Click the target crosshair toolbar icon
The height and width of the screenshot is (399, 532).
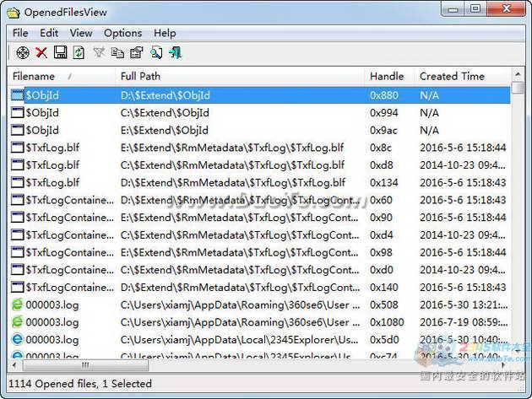(23, 53)
